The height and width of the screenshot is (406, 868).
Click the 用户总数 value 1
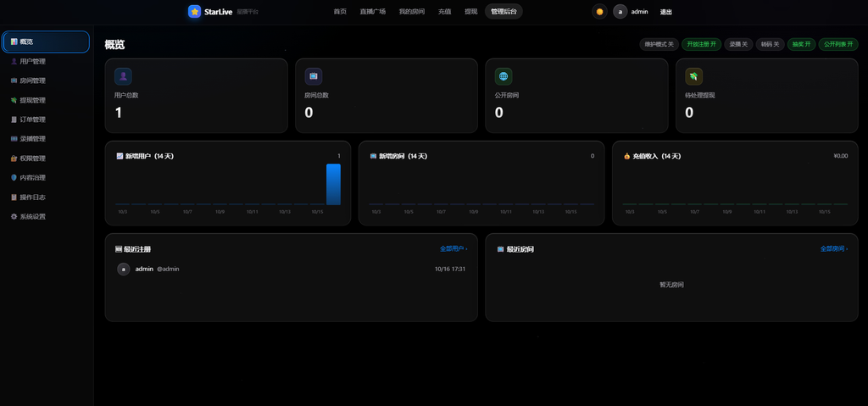click(118, 113)
